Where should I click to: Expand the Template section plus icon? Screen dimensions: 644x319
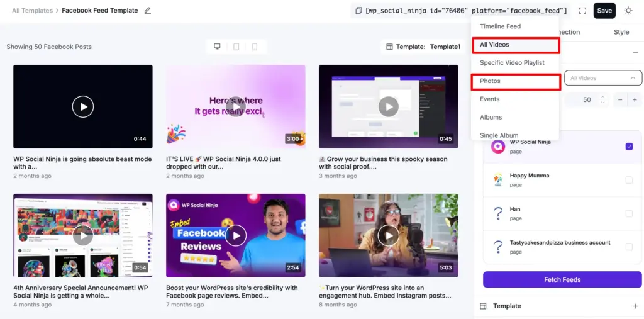click(636, 306)
